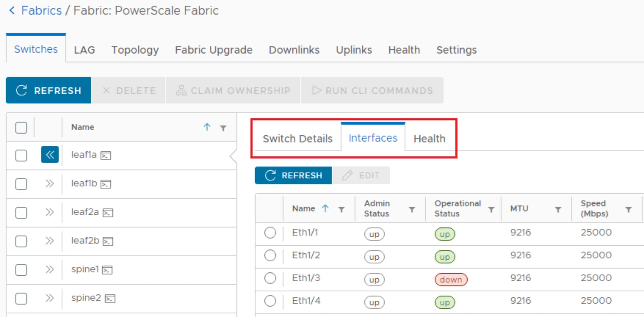
Task: Check the spine1 checkbox
Action: click(x=21, y=270)
